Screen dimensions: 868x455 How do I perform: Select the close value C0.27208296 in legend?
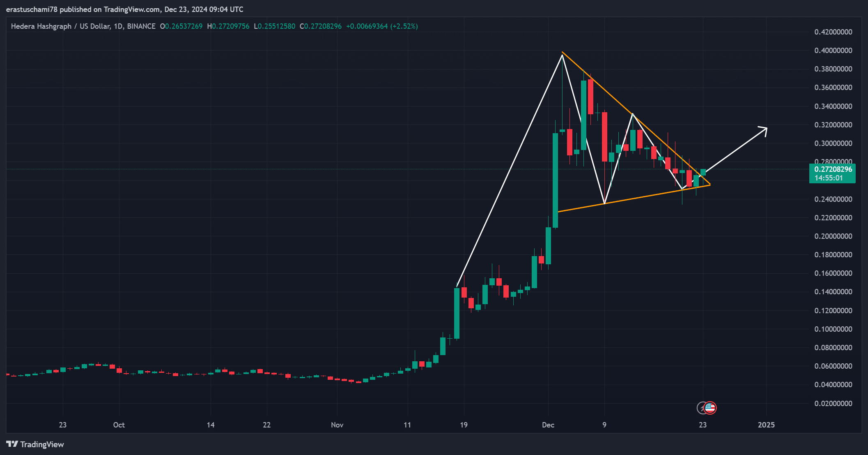coord(321,26)
